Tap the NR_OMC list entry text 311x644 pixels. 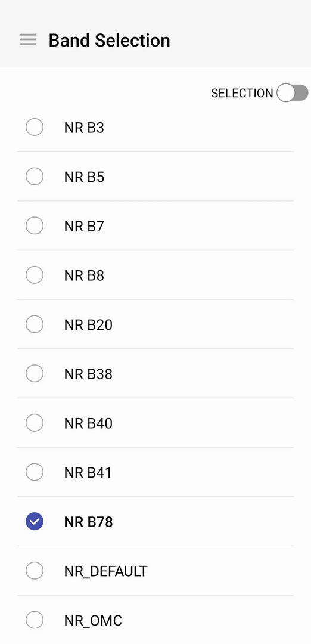(x=93, y=621)
